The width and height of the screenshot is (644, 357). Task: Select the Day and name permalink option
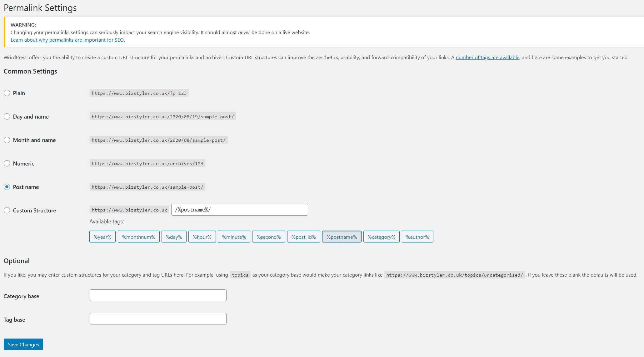tap(7, 116)
